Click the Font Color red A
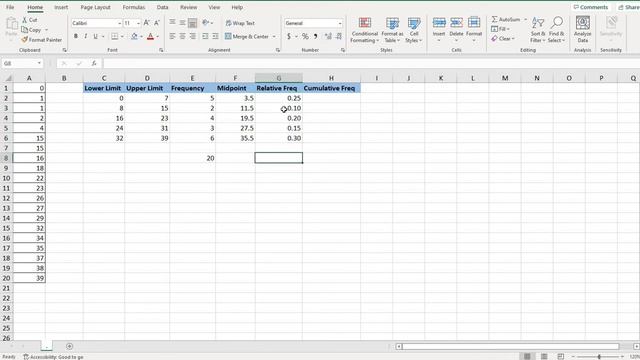This screenshot has width=640, height=360. click(x=151, y=36)
